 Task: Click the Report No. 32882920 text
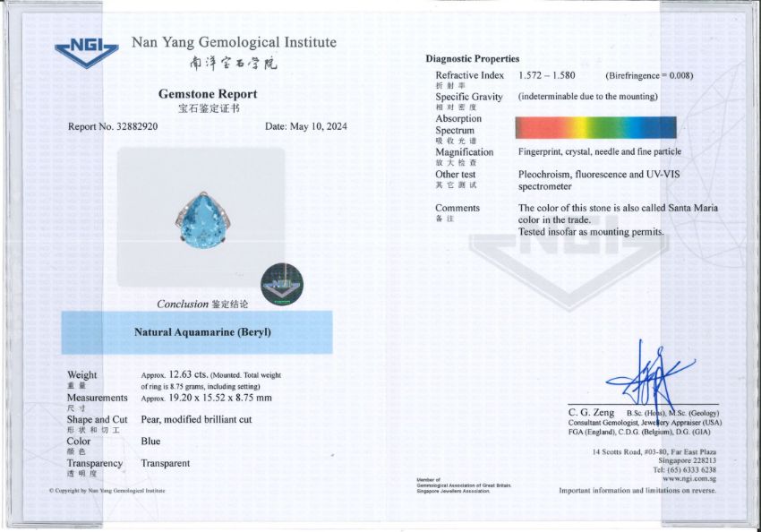click(x=113, y=126)
